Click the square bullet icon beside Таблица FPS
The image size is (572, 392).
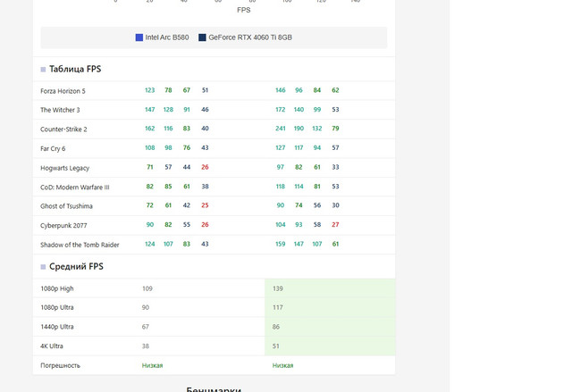[x=43, y=70]
